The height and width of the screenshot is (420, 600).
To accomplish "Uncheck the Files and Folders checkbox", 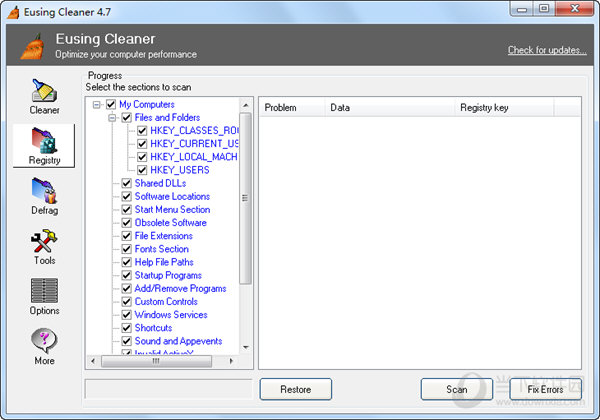I will pos(127,117).
